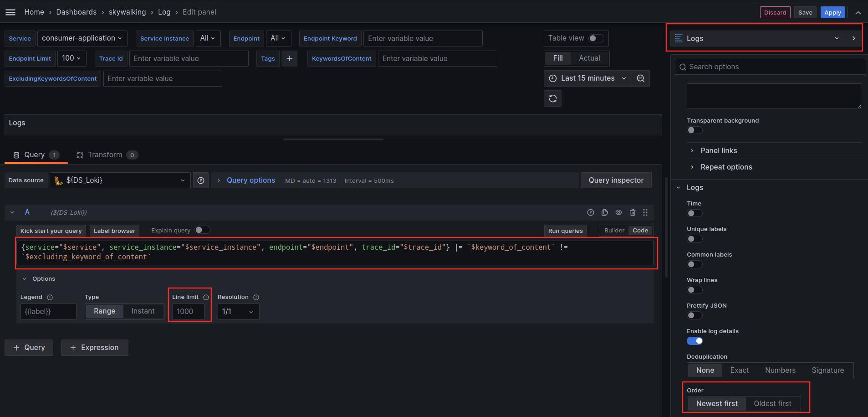Open Endpoint Limit 100 dropdown

click(71, 58)
